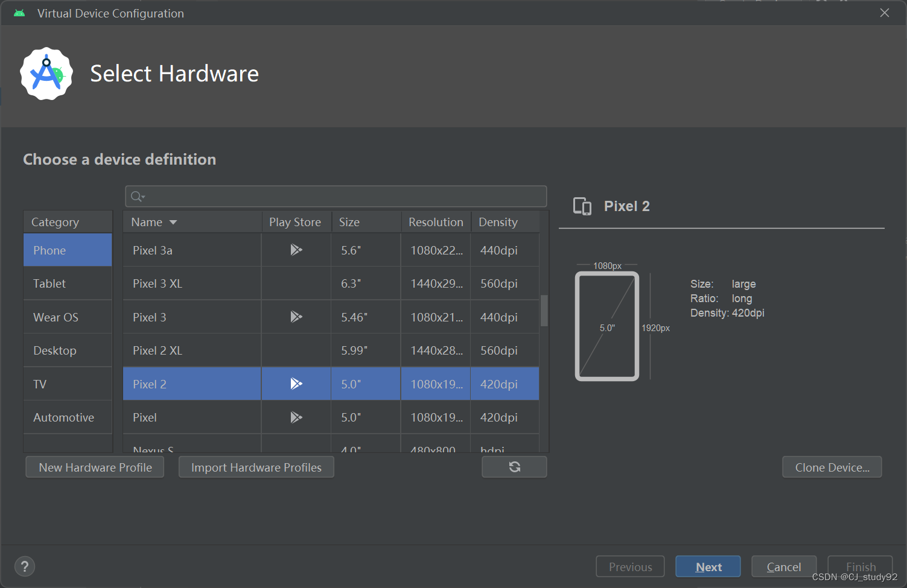
Task: Click the device list scrollbar thumb
Action: click(x=544, y=310)
